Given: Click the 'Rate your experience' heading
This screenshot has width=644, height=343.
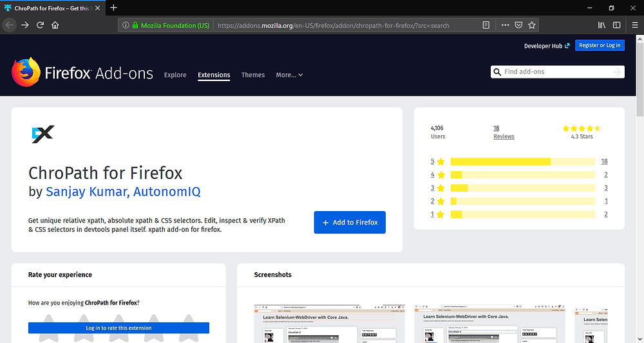Looking at the screenshot, I should (60, 275).
